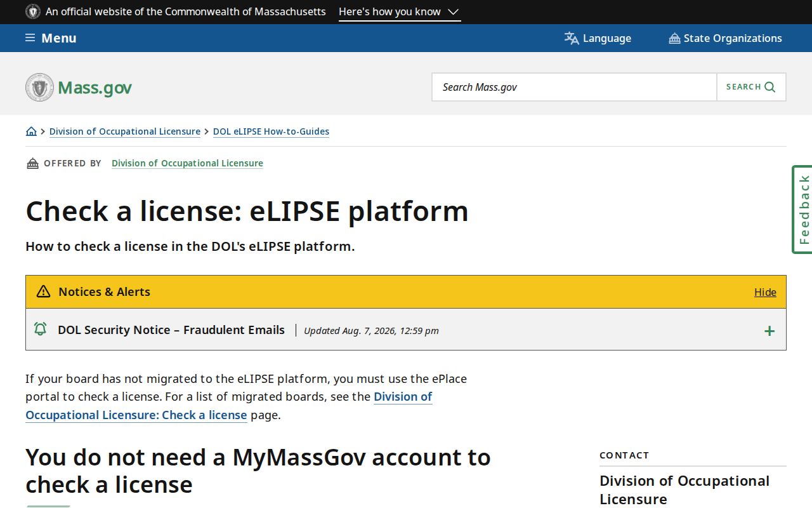Click the Search button text
The height and width of the screenshot is (508, 812).
(743, 87)
